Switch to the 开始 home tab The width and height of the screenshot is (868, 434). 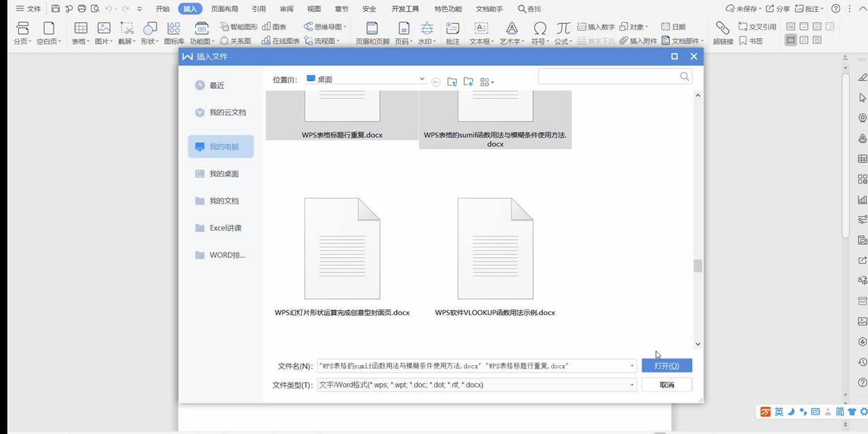163,9
